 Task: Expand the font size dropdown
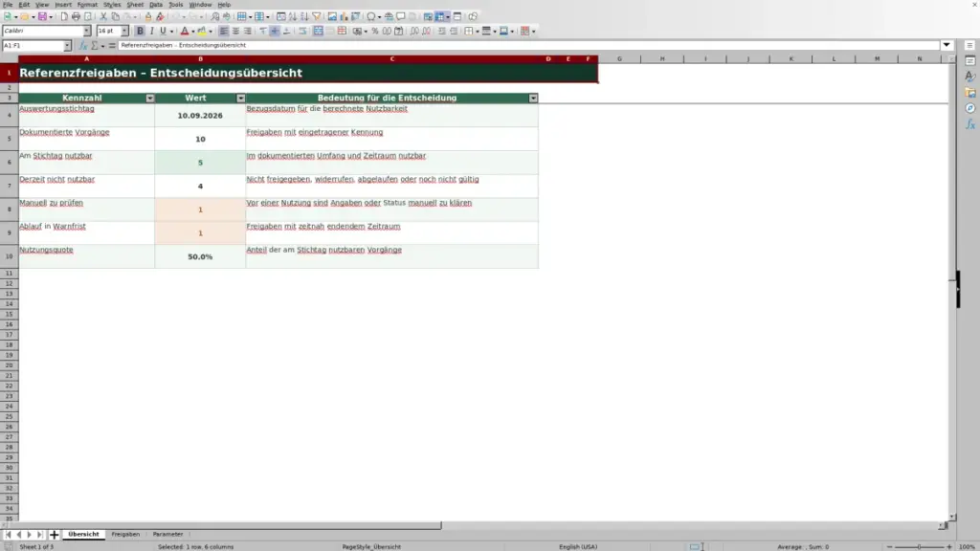click(x=124, y=31)
